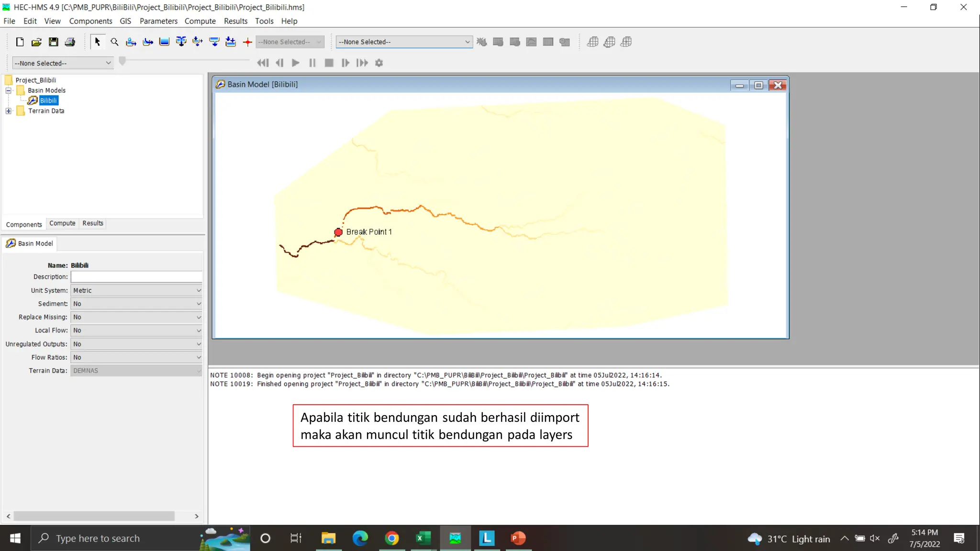Click the Reservoir Creation tool
Image resolution: width=980 pixels, height=551 pixels.
coord(164,42)
